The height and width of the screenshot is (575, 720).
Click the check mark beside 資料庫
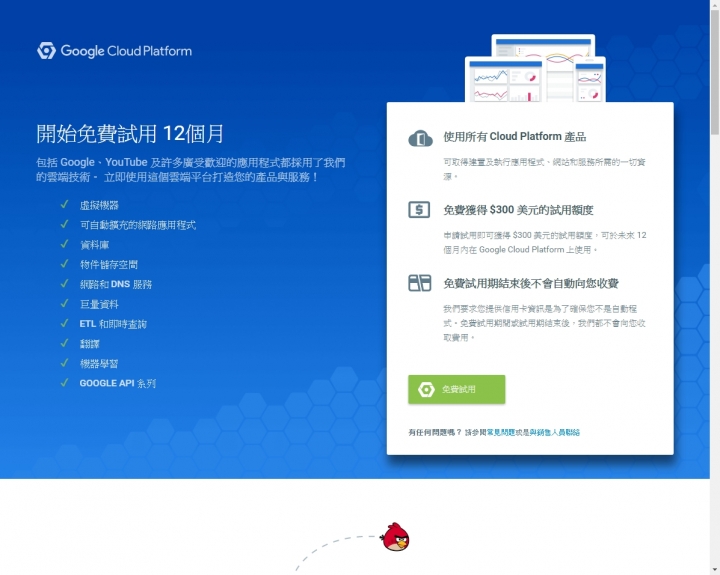point(64,244)
